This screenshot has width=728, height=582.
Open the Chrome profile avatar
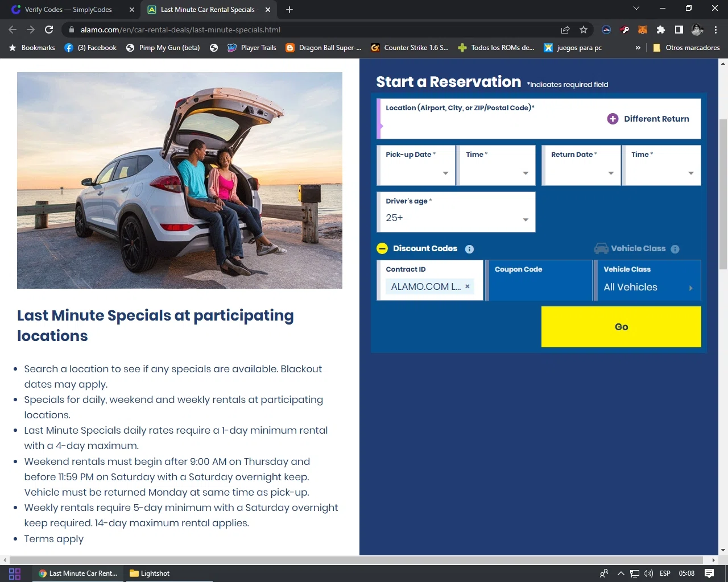coord(697,30)
